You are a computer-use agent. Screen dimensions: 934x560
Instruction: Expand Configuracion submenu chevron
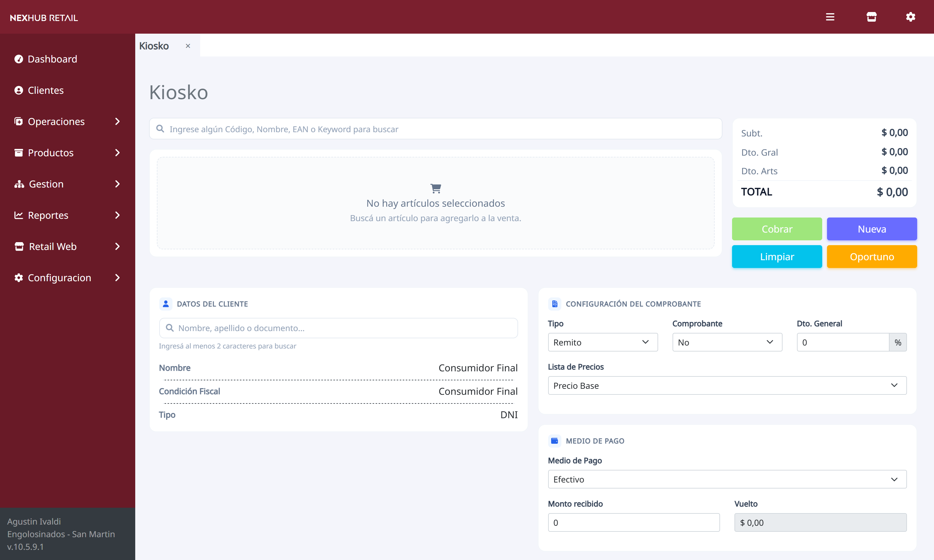pos(118,278)
